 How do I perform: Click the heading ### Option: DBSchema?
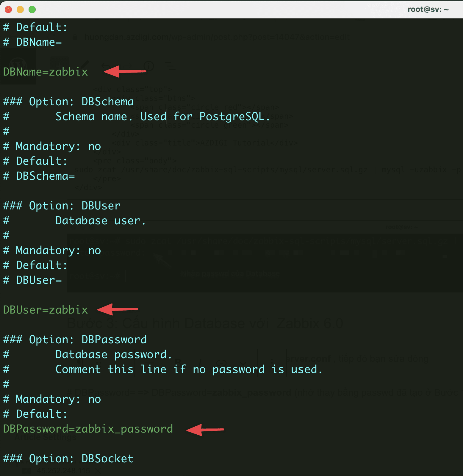tap(68, 102)
